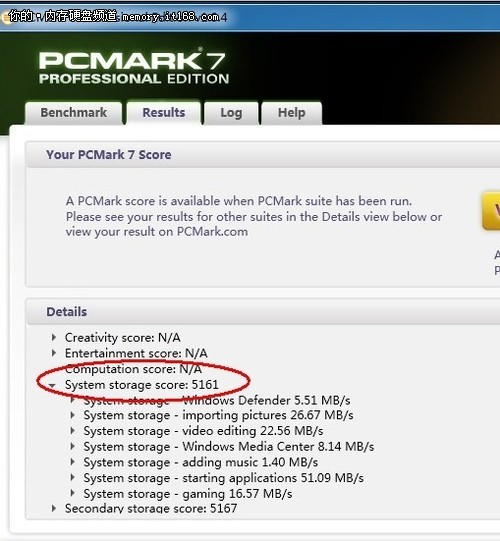Expand the video editing storage result
Screen dimensions: 500x541
click(72, 431)
